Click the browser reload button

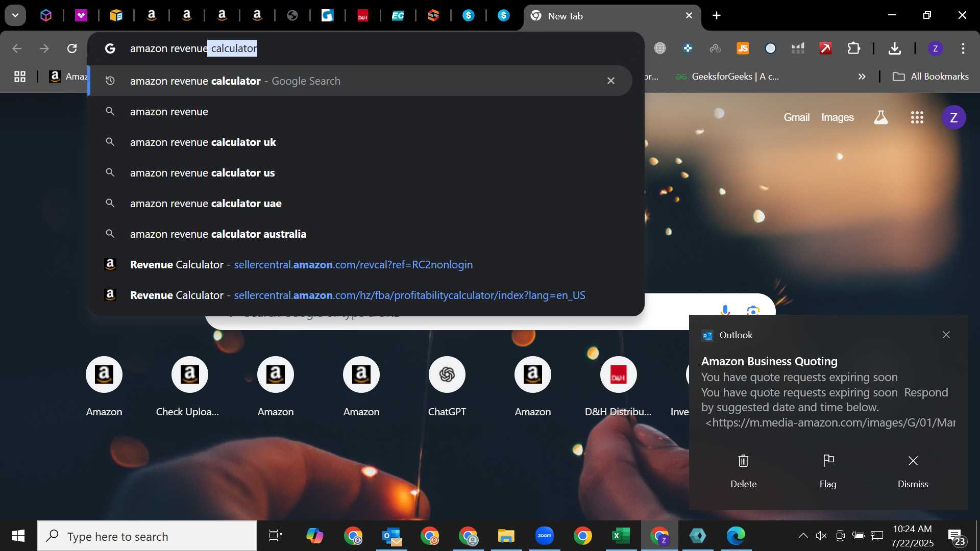tap(72, 48)
